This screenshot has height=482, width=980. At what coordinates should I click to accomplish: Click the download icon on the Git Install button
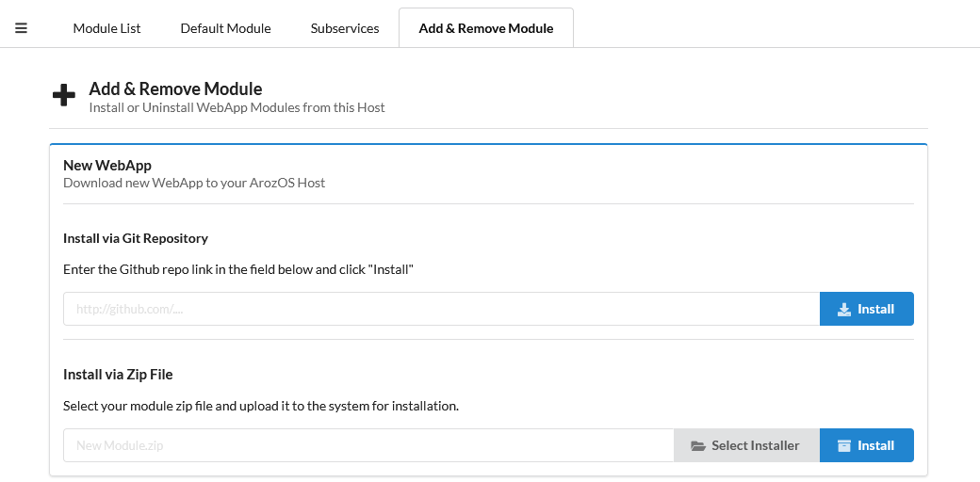tap(844, 309)
